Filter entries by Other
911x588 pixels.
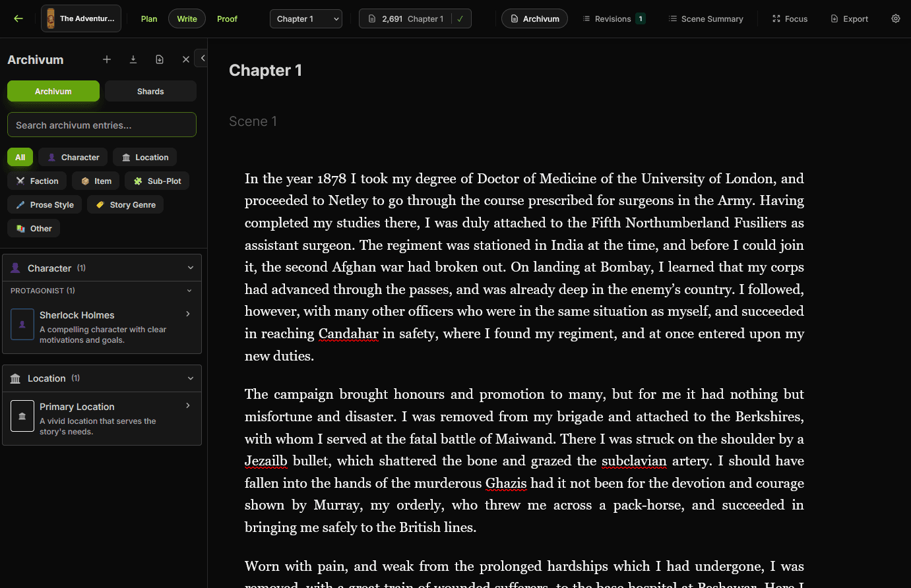coord(34,228)
